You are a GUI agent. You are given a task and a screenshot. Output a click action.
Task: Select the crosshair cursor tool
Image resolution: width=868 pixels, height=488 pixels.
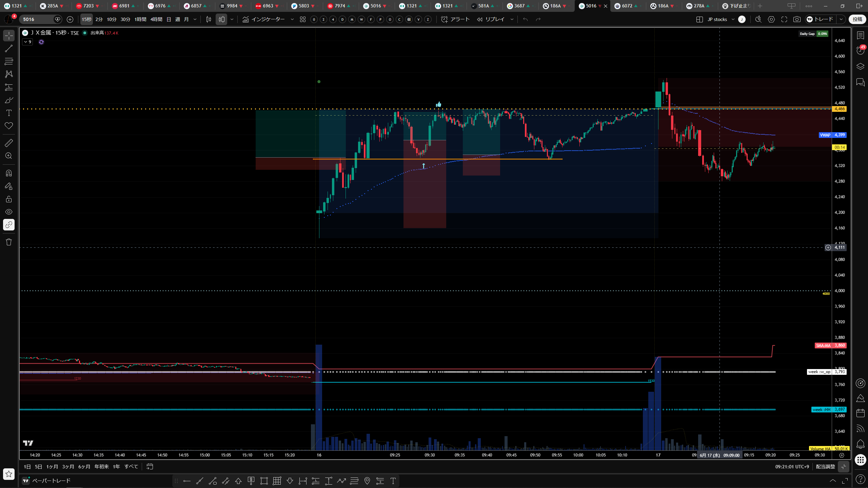click(9, 36)
